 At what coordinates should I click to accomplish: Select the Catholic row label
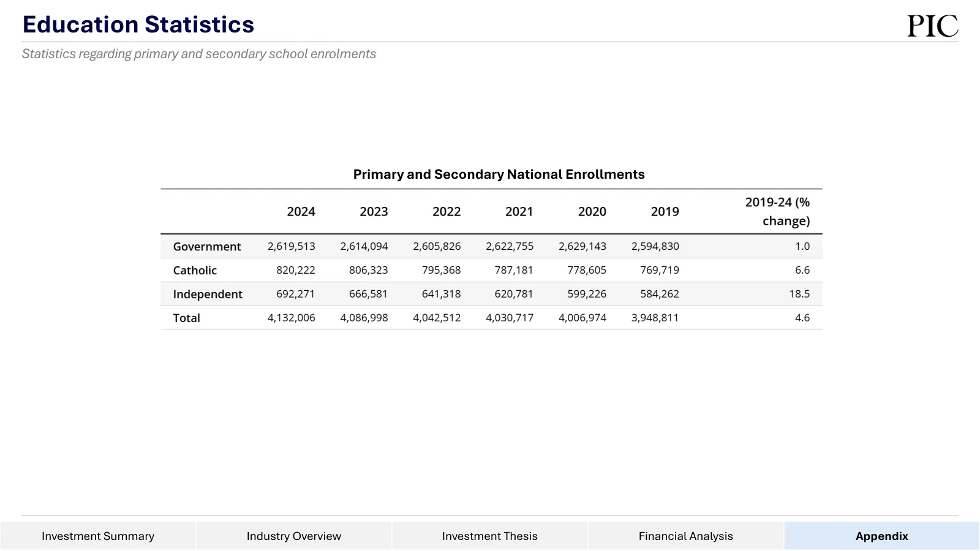tap(195, 271)
